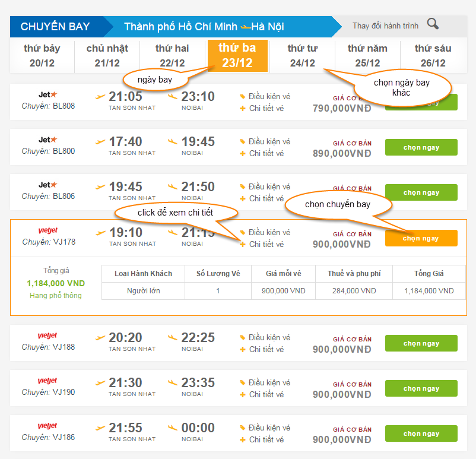The width and height of the screenshot is (476, 459).
Task: Expand Chi tiết vé for flight BL800
Action: pos(262,153)
